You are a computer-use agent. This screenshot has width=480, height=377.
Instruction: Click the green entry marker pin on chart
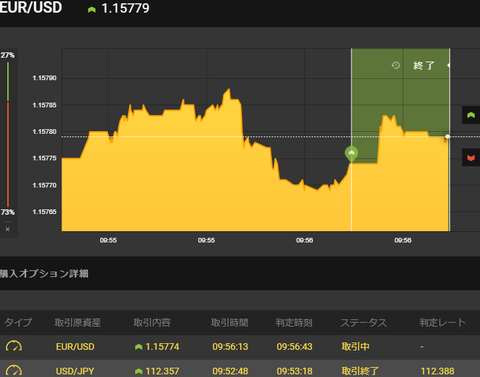351,154
